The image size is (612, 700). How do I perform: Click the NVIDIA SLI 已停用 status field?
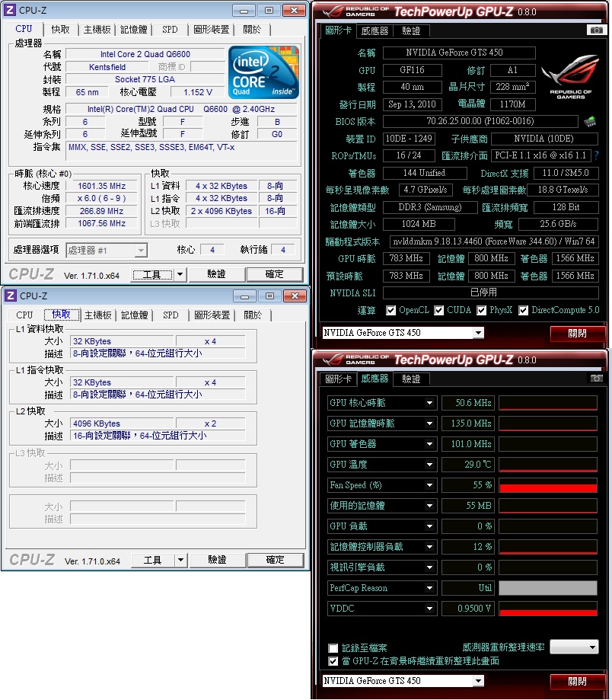pyautogui.click(x=491, y=292)
